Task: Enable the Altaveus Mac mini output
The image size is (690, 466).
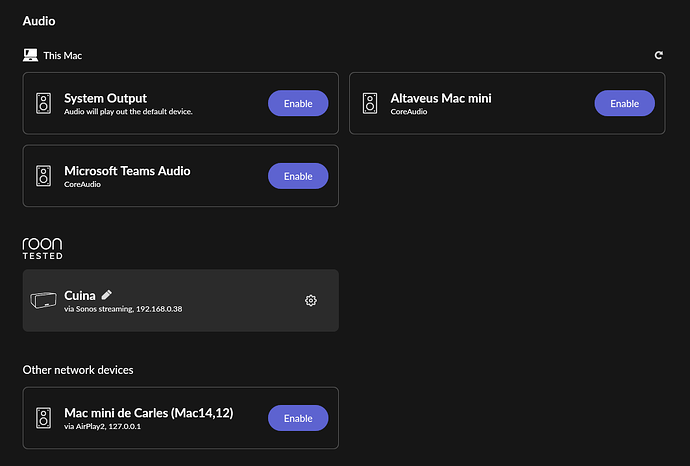Action: tap(624, 103)
